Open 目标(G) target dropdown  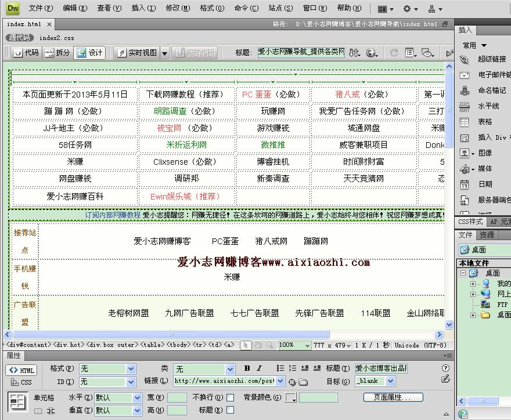pos(391,381)
